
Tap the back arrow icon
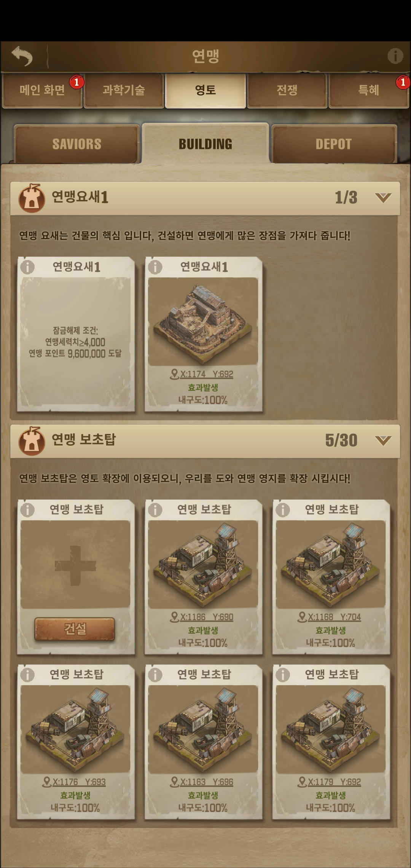point(22,56)
